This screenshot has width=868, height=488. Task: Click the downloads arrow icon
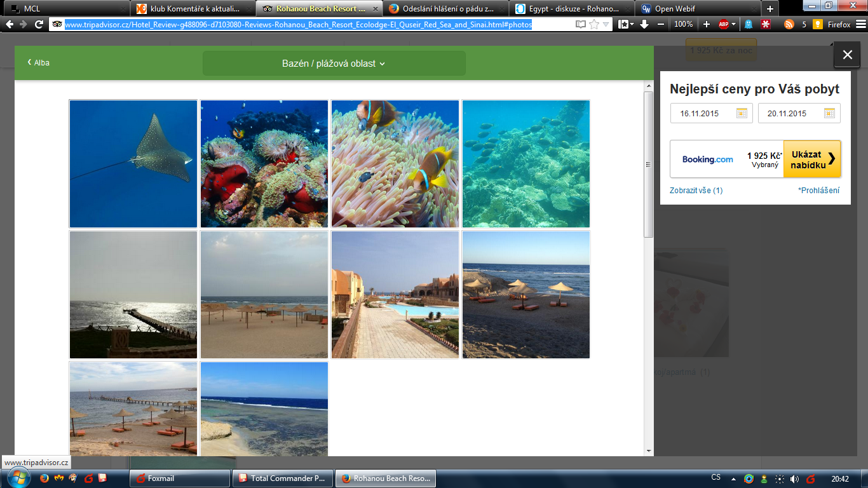point(644,24)
